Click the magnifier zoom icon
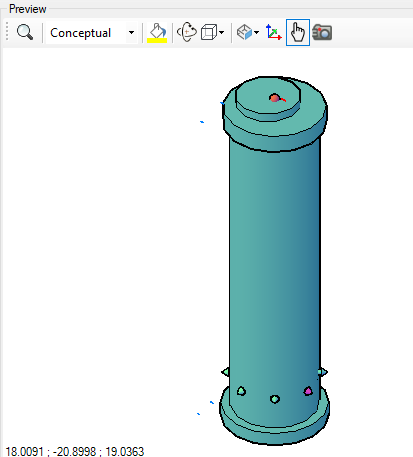Screen dimensions: 413x457 point(25,32)
